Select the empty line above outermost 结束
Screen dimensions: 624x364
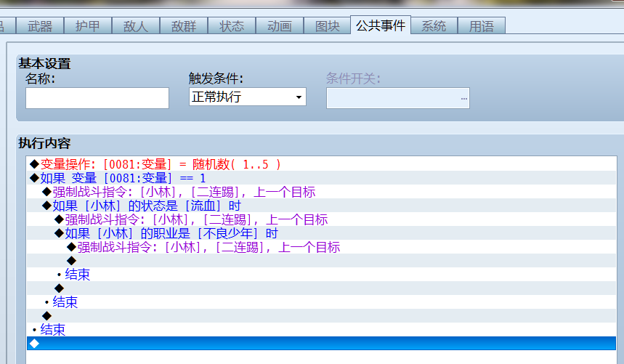click(x=321, y=316)
